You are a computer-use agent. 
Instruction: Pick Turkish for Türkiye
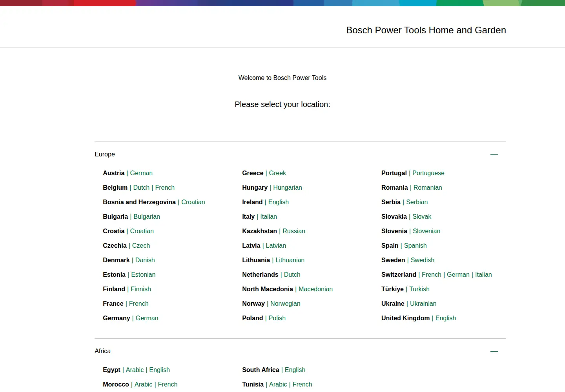[419, 289]
